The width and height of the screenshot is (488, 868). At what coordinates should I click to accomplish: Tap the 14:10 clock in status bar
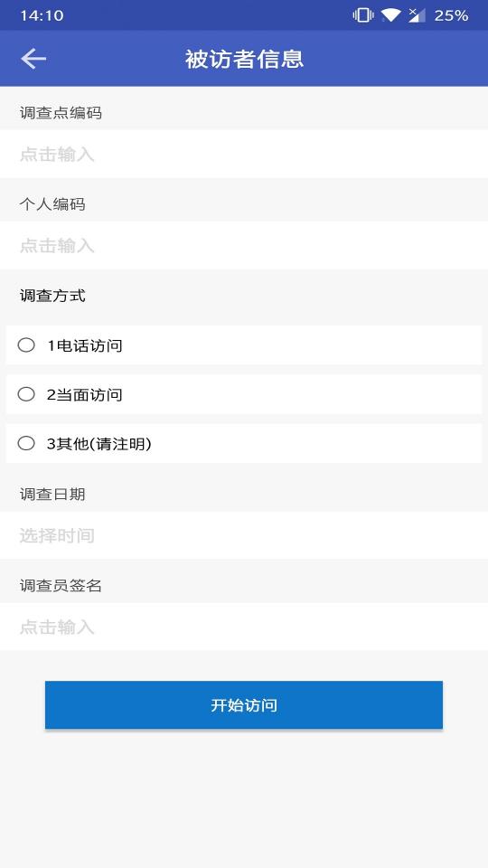point(42,15)
